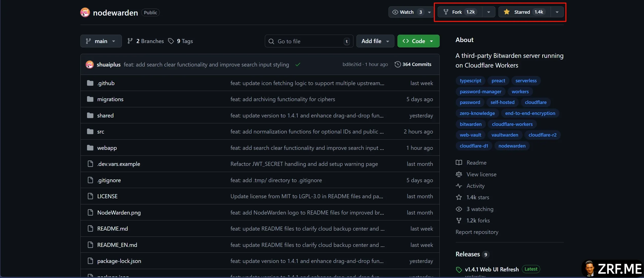Click the src folder icon
Image resolution: width=644 pixels, height=278 pixels.
pyautogui.click(x=90, y=131)
